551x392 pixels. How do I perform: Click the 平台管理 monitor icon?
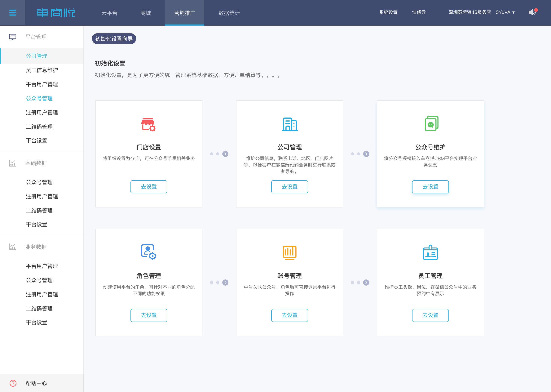click(13, 37)
